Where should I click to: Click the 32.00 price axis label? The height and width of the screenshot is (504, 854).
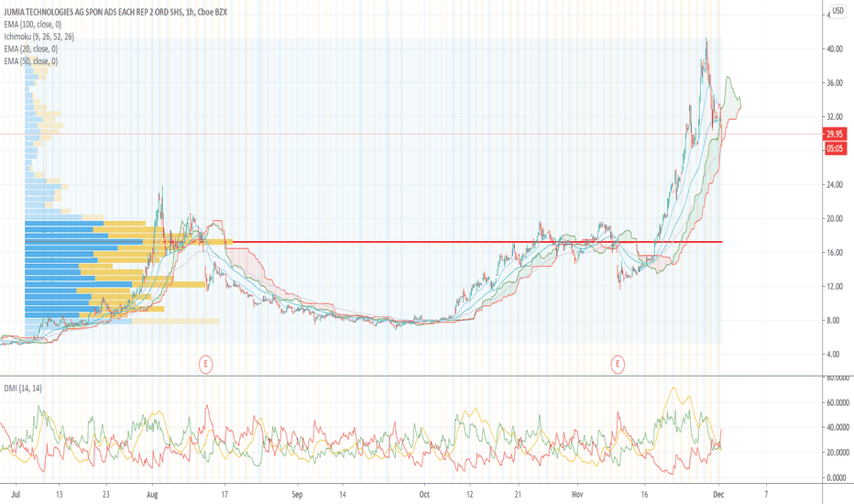pyautogui.click(x=835, y=116)
